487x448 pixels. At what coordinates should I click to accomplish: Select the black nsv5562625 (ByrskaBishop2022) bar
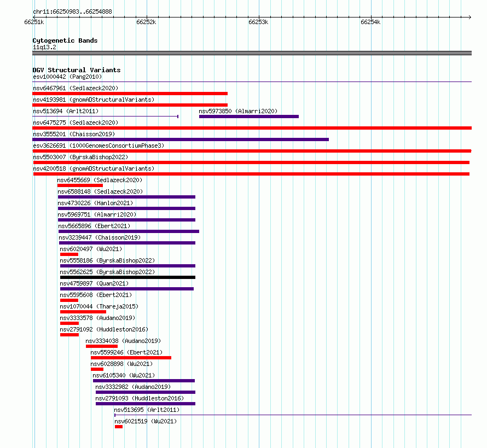click(127, 277)
